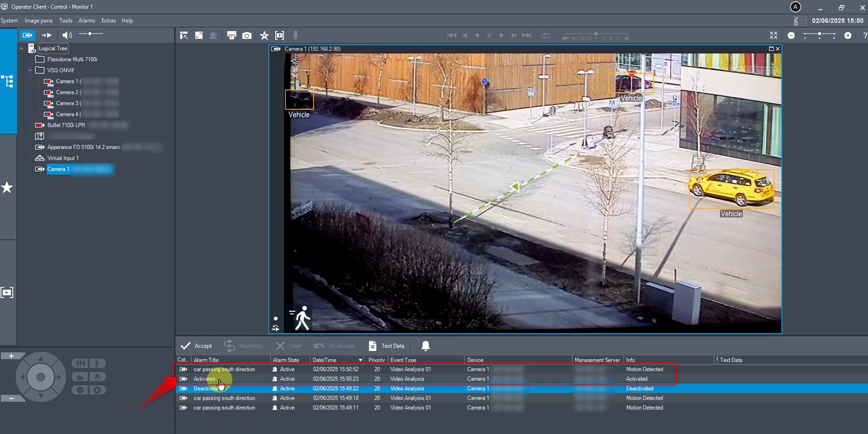
Task: Click the Text Data button
Action: coord(386,346)
